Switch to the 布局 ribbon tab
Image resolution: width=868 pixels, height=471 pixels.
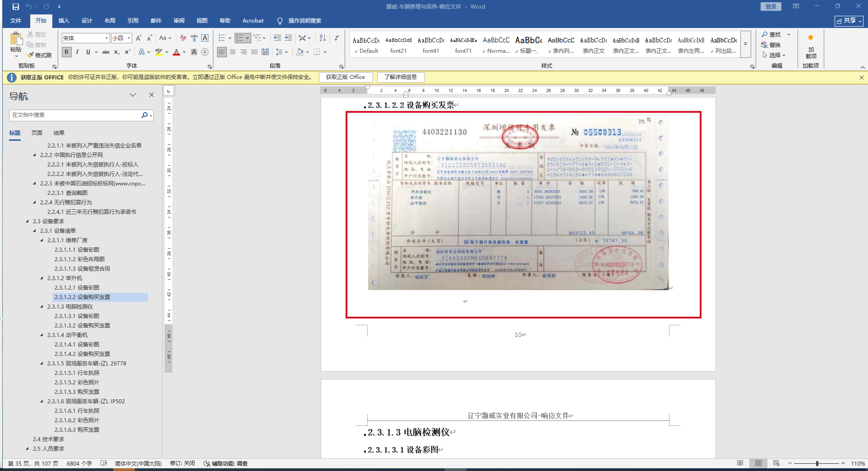click(110, 21)
